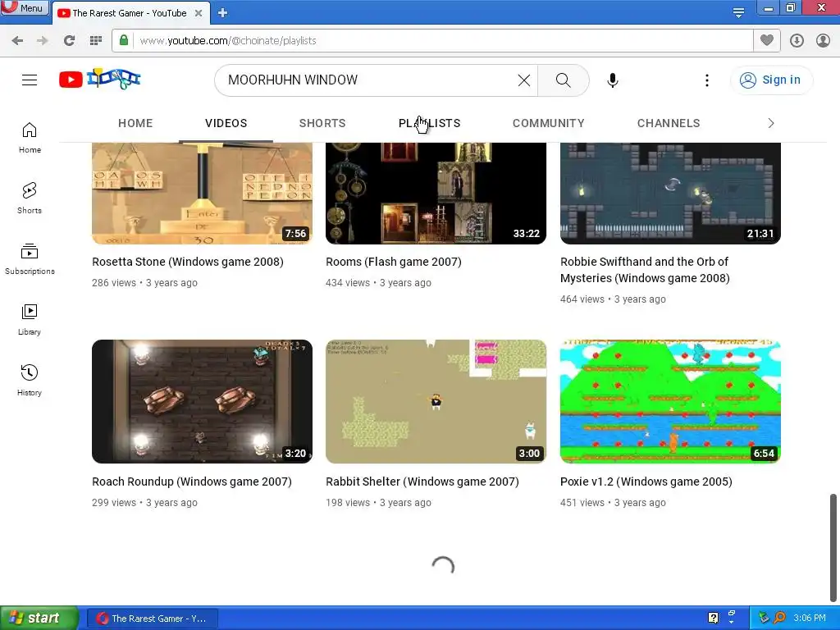The width and height of the screenshot is (840, 630).
Task: Open History in the sidebar
Action: pos(30,381)
